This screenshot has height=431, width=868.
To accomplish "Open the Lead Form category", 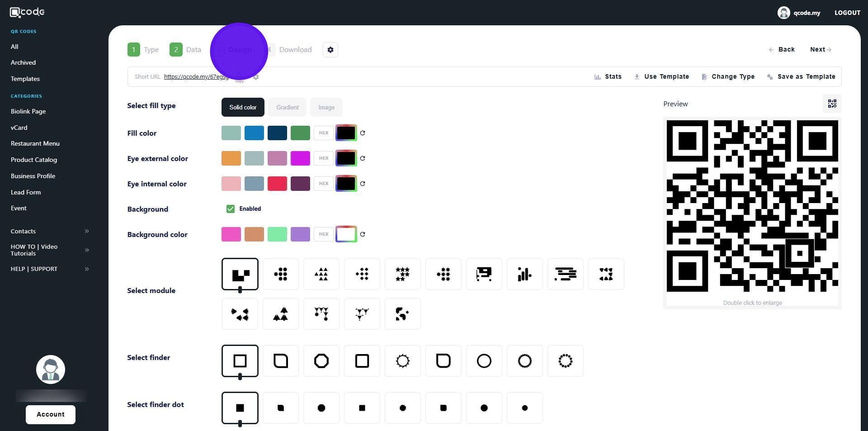I will [x=26, y=192].
